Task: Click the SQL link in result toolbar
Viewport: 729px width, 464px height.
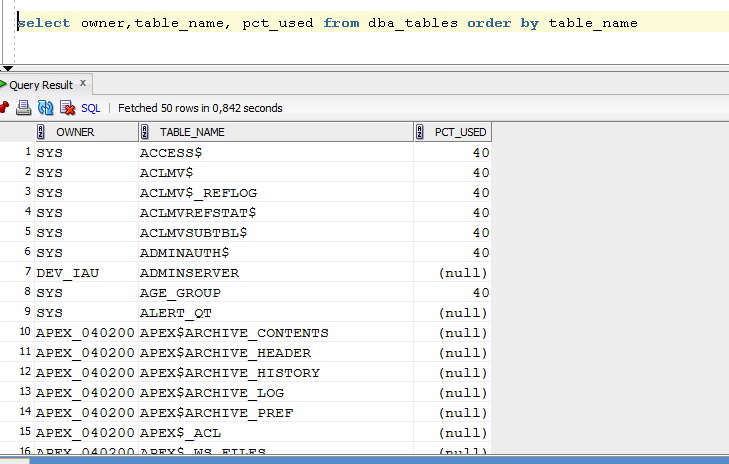Action: (x=90, y=108)
